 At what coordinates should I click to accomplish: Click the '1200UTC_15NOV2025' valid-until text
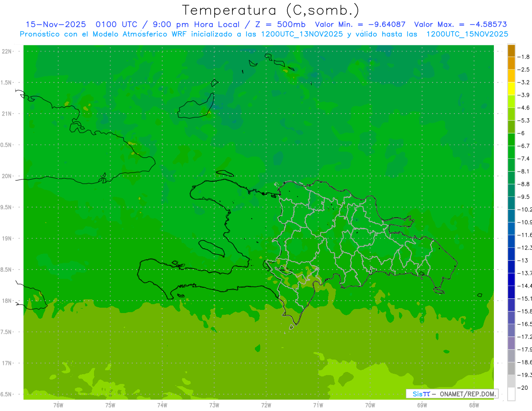pyautogui.click(x=467, y=34)
